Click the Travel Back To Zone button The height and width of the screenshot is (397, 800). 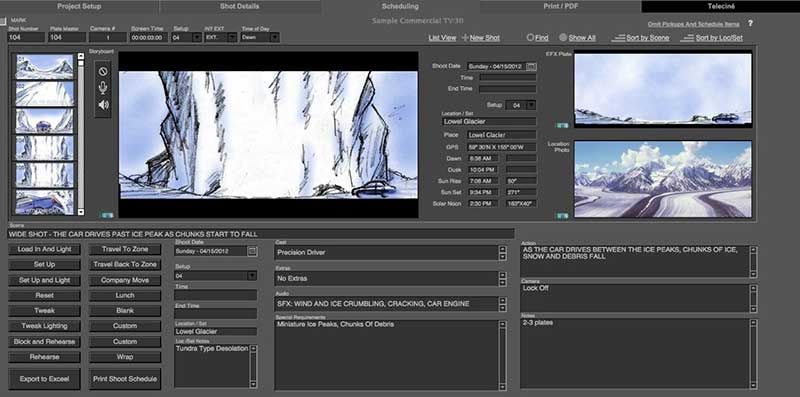point(125,265)
